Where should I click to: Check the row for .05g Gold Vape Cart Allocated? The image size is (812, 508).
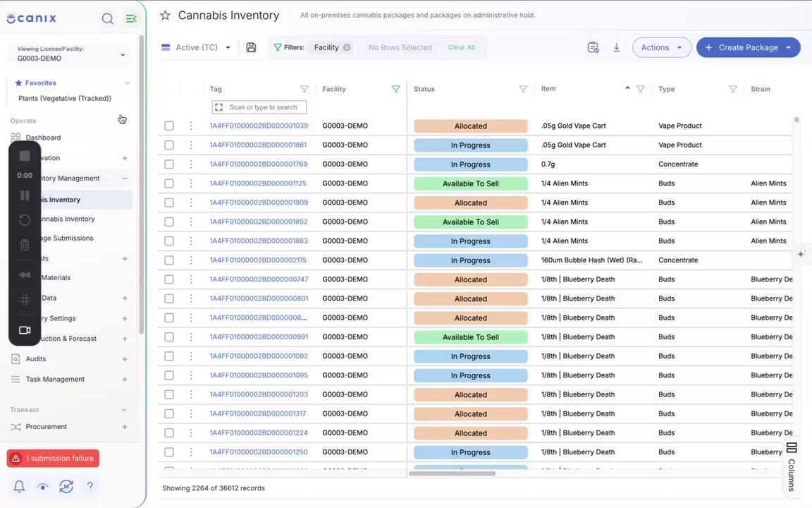pos(169,126)
